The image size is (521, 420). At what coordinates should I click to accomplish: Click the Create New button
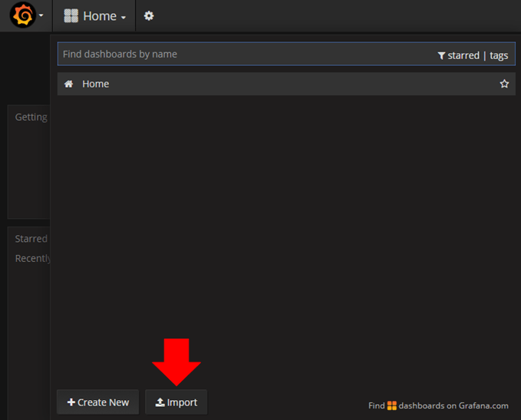point(97,402)
